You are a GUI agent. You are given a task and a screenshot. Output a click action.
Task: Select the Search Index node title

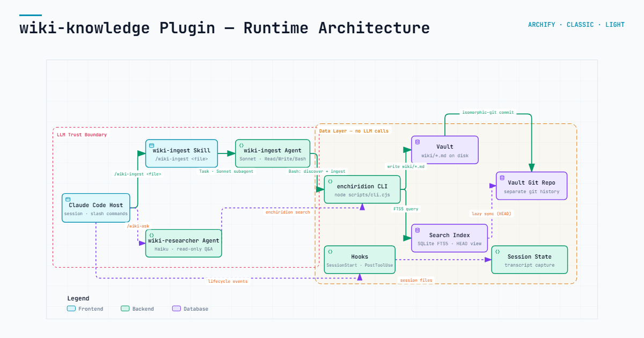click(x=449, y=236)
